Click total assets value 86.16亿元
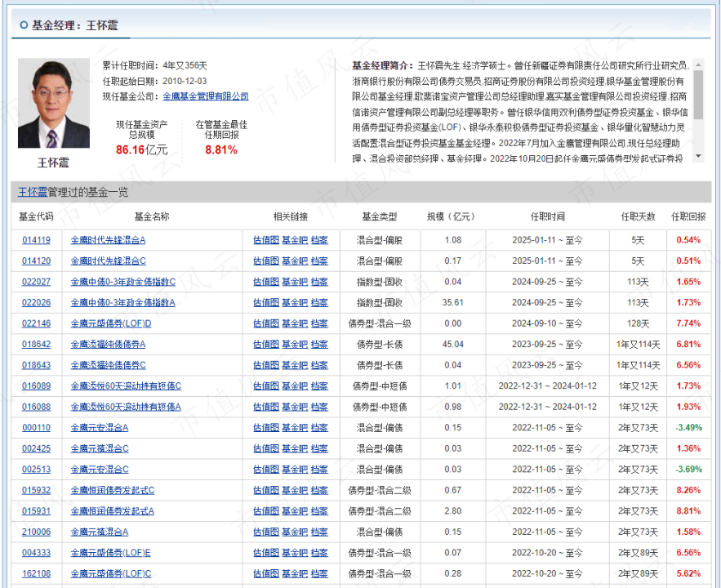This screenshot has width=721, height=588. point(141,150)
